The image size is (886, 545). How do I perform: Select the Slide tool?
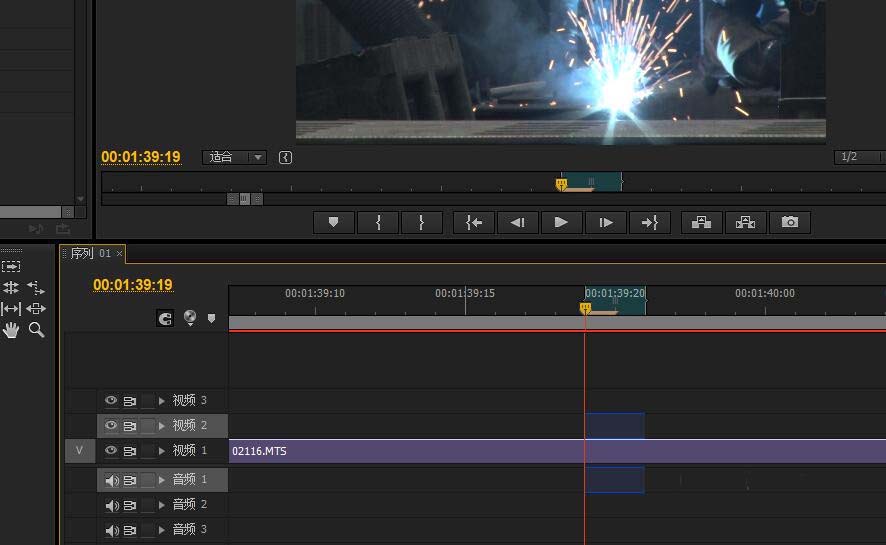pyautogui.click(x=36, y=308)
